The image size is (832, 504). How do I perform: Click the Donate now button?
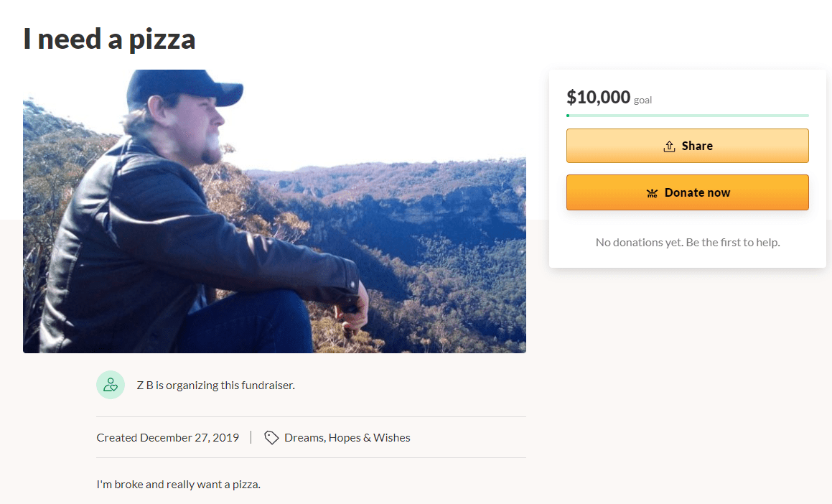687,192
